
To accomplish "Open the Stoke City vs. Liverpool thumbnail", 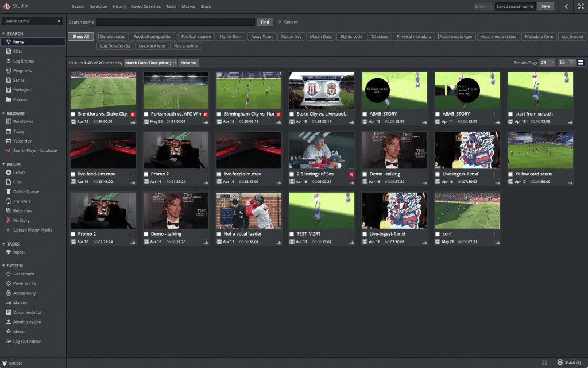I will tap(322, 90).
